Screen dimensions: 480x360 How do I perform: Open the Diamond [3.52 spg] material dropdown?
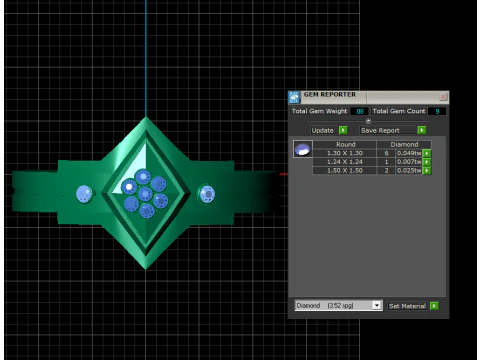click(x=338, y=305)
